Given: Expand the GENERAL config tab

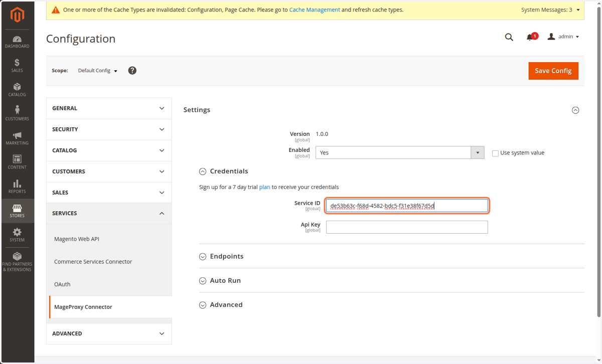Looking at the screenshot, I should coord(109,108).
